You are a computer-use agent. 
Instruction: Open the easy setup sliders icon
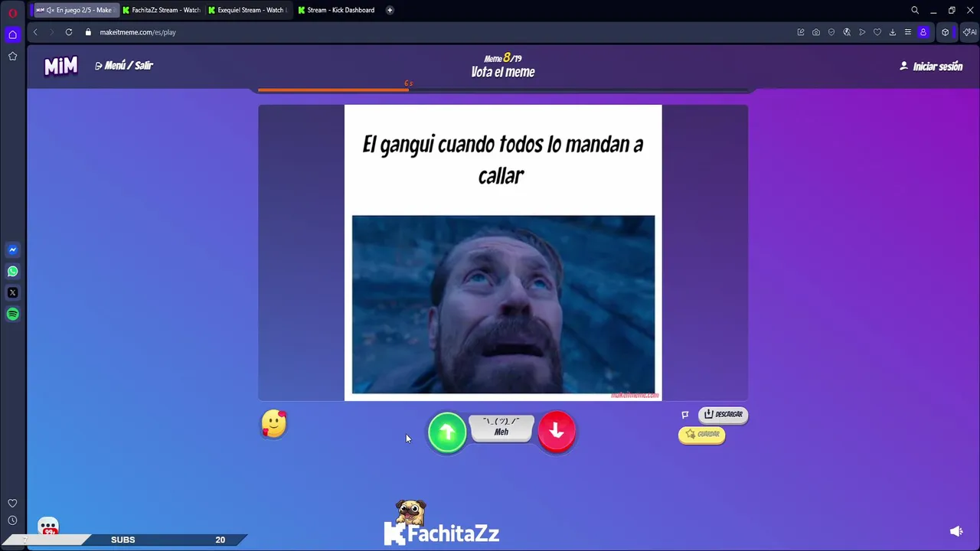click(x=908, y=32)
